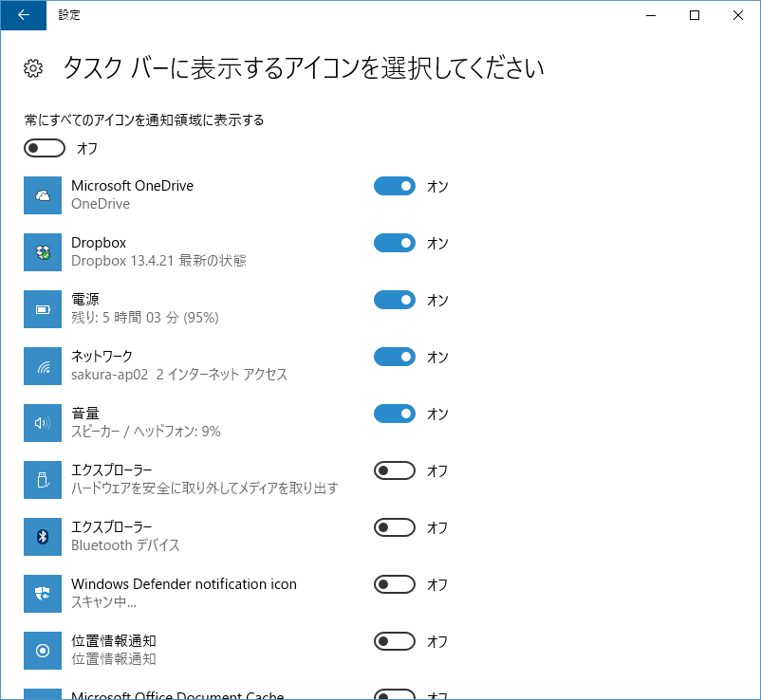
Task: Switch off the 音量 toggle
Action: click(395, 414)
